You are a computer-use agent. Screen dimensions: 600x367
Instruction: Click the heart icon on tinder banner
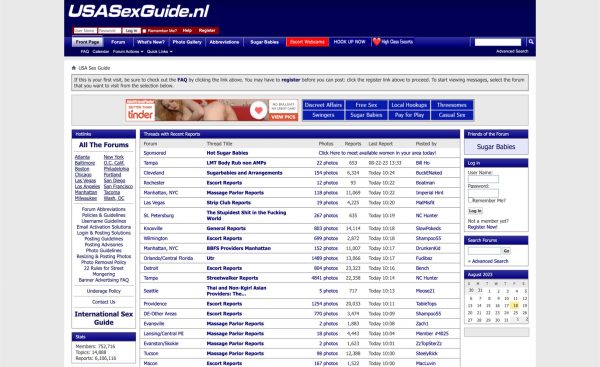pos(259,110)
